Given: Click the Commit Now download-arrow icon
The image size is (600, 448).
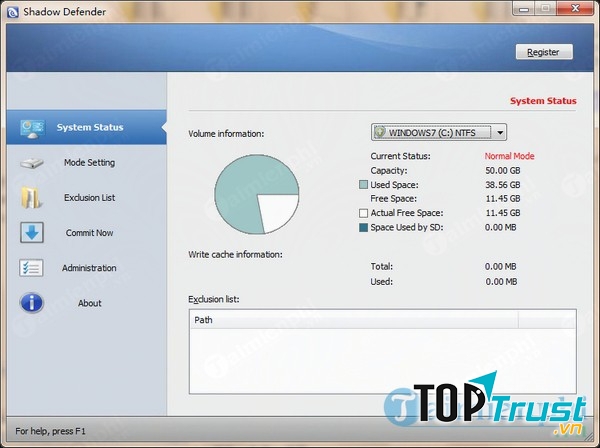Looking at the screenshot, I should [x=32, y=233].
